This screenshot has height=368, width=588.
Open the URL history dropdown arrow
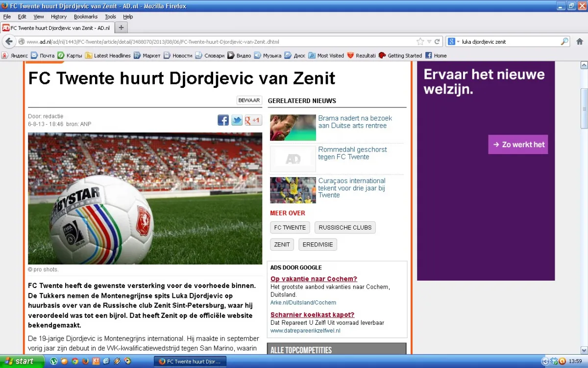(x=429, y=42)
